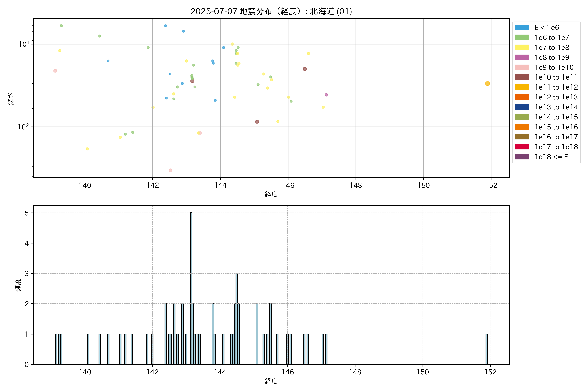Click the chart title 2025-07-07 地震分布
Viewport: 588px width, 392px height.
click(x=271, y=11)
